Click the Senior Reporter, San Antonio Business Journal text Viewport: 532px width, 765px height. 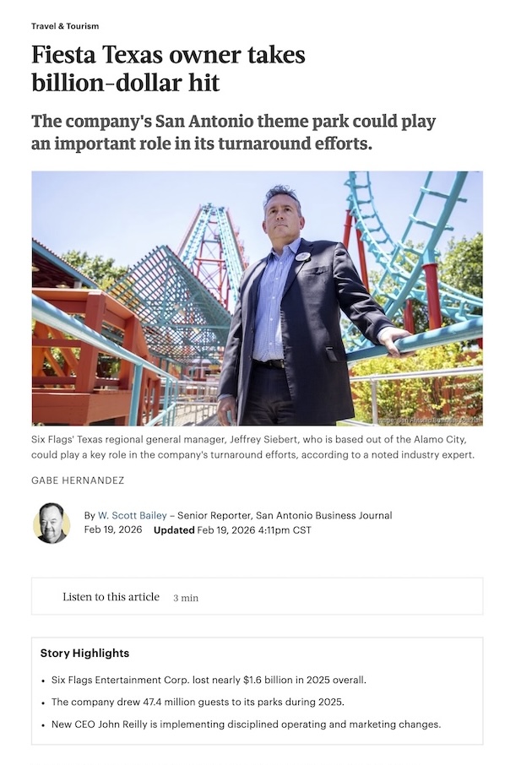285,515
